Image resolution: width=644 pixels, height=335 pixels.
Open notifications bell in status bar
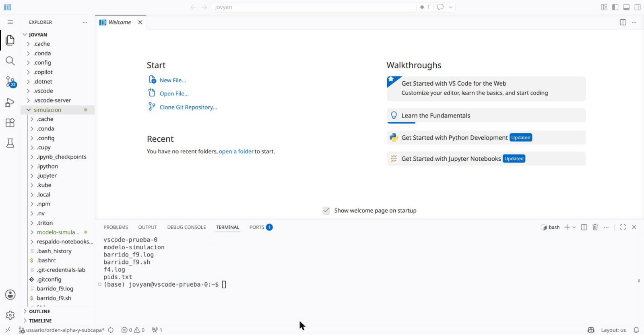coord(636,330)
